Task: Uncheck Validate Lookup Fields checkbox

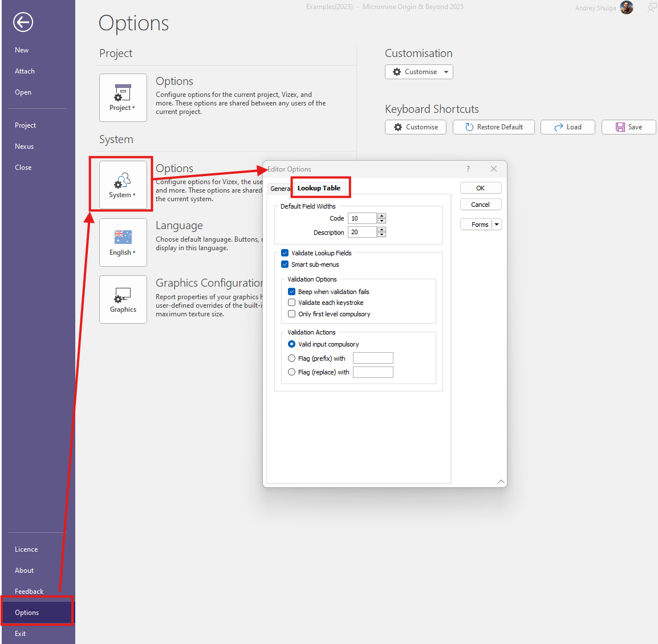Action: [285, 253]
